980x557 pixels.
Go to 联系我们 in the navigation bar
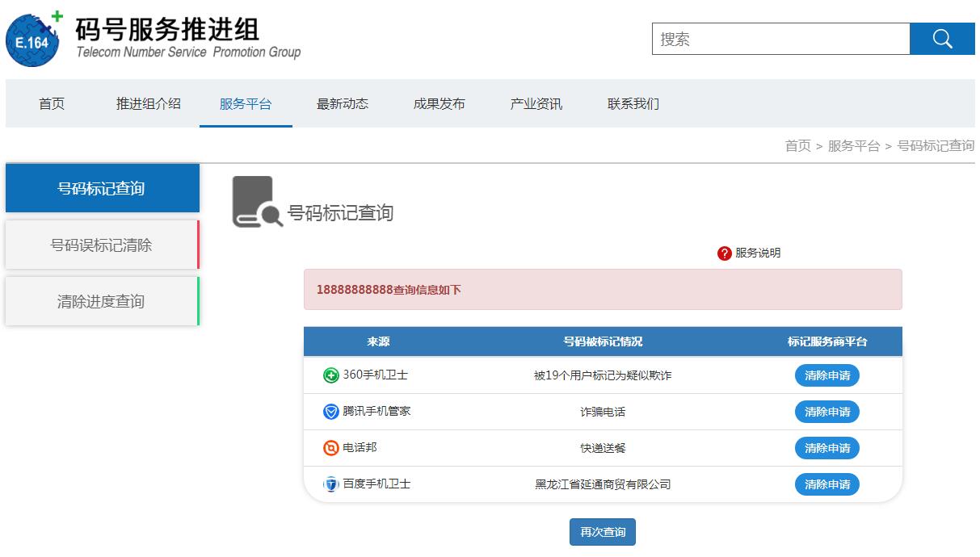click(x=633, y=103)
